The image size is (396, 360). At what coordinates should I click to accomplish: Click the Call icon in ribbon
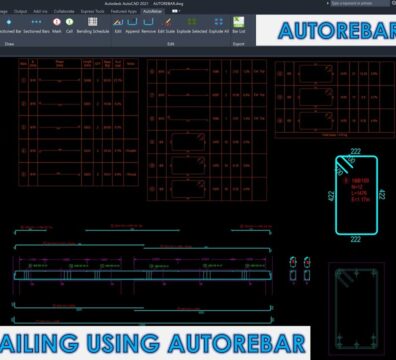point(69,25)
